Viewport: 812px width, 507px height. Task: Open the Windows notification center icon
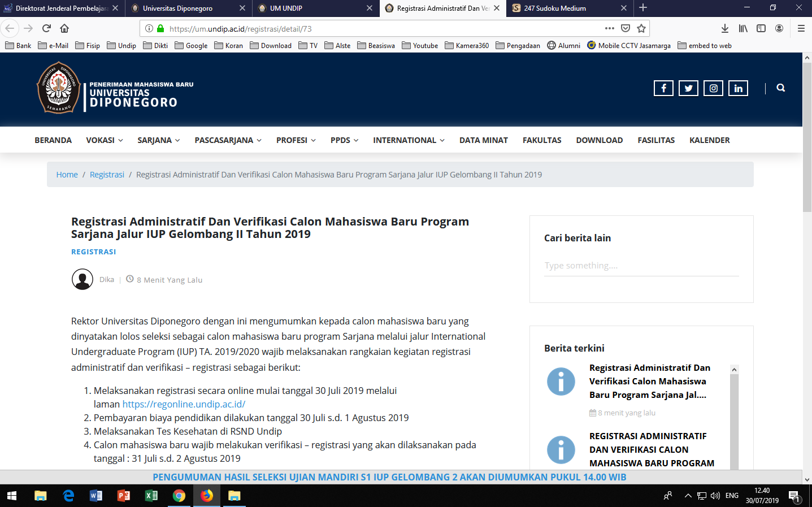click(795, 496)
